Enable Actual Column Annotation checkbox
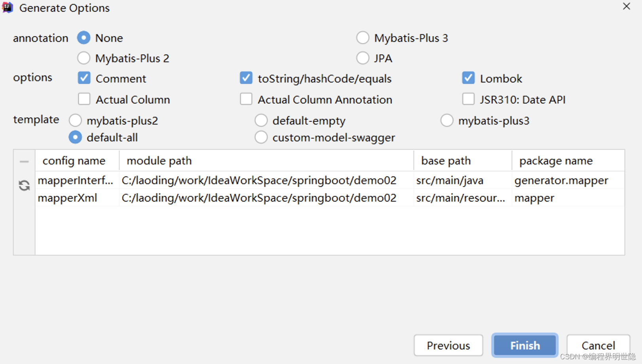Viewport: 642px width, 364px height. click(x=246, y=99)
